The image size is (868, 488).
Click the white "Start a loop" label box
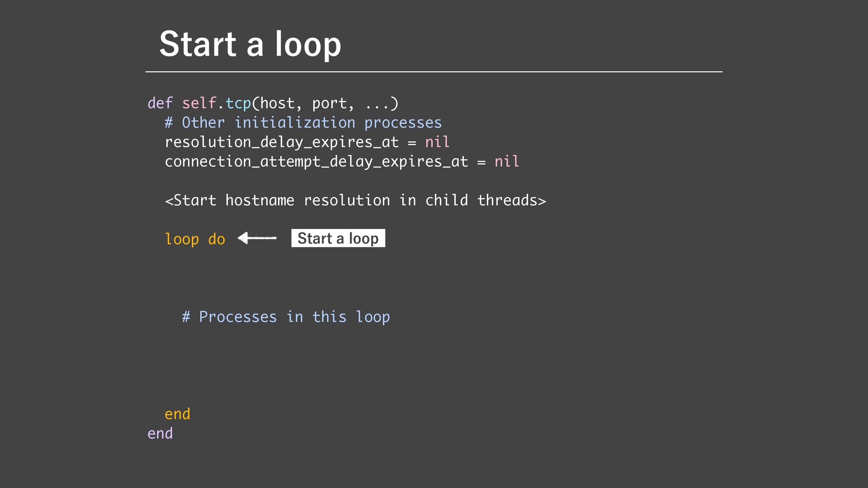(338, 238)
